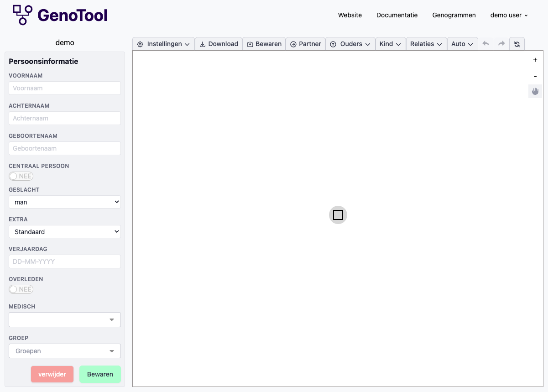Click the red verwijder button

[52, 374]
